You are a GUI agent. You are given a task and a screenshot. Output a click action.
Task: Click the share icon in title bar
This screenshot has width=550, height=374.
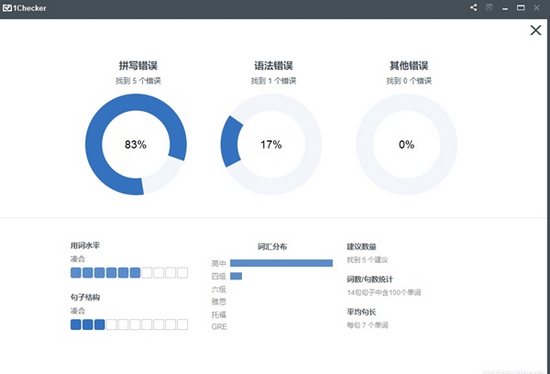pyautogui.click(x=473, y=7)
